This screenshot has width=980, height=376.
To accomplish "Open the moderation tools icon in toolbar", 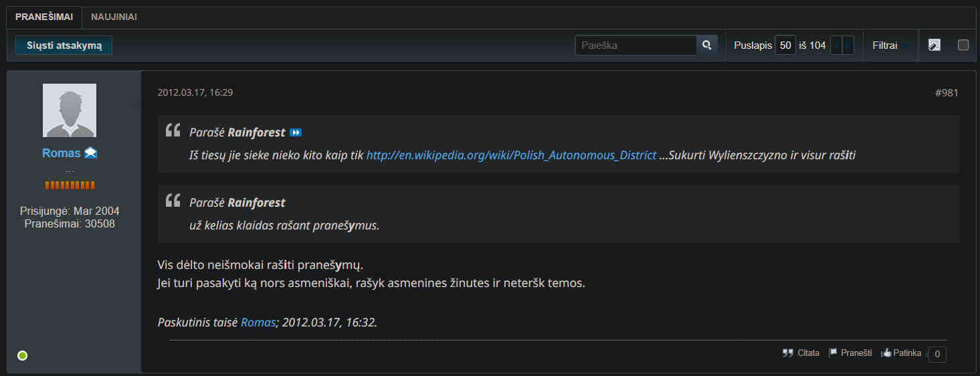I will tap(935, 45).
